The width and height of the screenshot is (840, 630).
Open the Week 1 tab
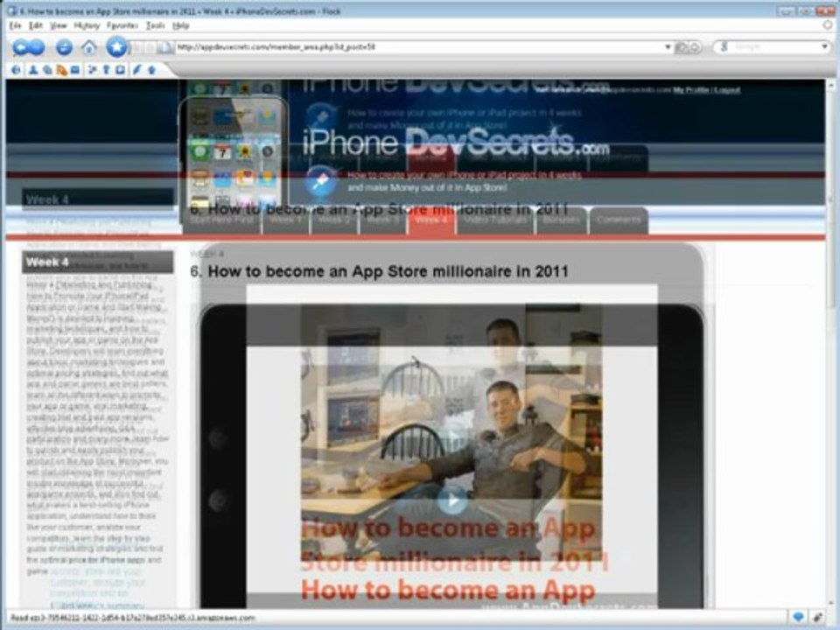tap(285, 220)
